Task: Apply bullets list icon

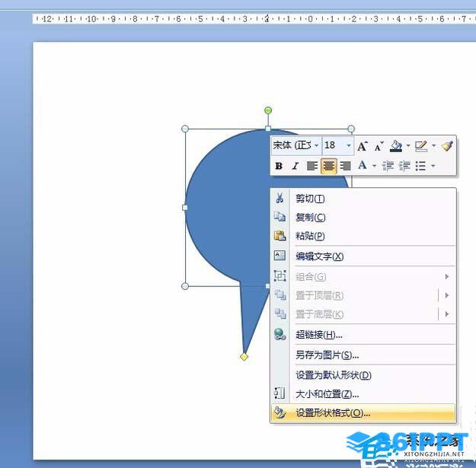Action: click(420, 166)
